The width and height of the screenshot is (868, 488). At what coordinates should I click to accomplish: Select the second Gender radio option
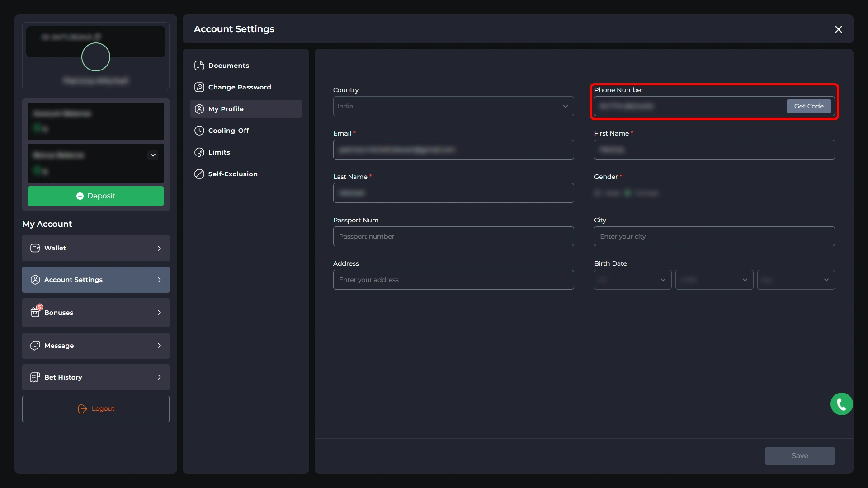click(627, 193)
